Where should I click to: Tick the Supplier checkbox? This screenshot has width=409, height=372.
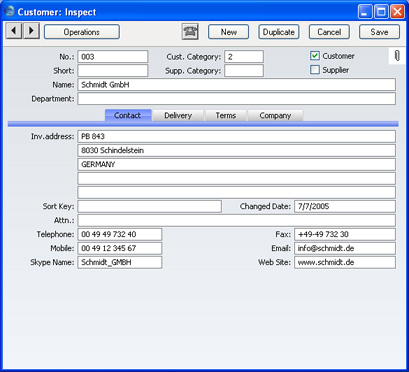click(315, 70)
